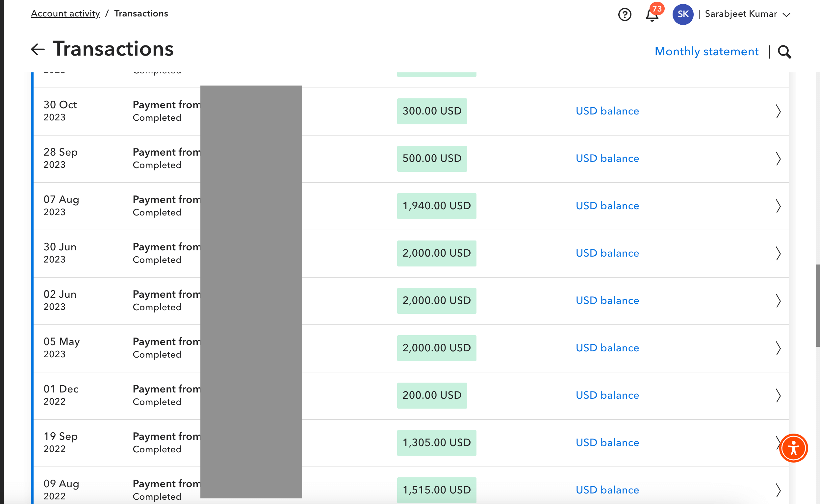Screen dimensions: 820x504
Task: Click the 1,940.00 USD amount badge
Action: pos(436,206)
